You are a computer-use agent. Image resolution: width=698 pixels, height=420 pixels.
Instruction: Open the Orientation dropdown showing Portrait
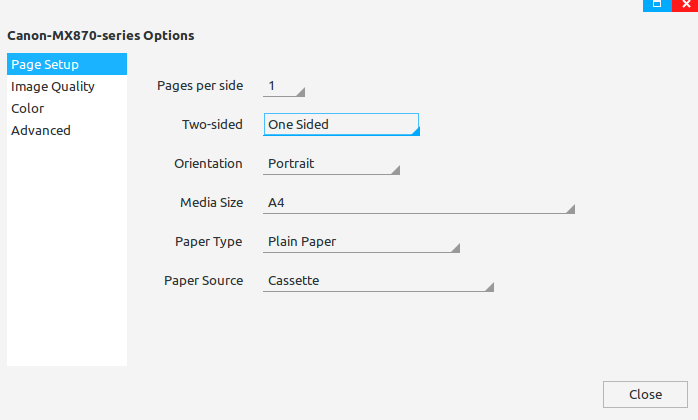point(331,164)
